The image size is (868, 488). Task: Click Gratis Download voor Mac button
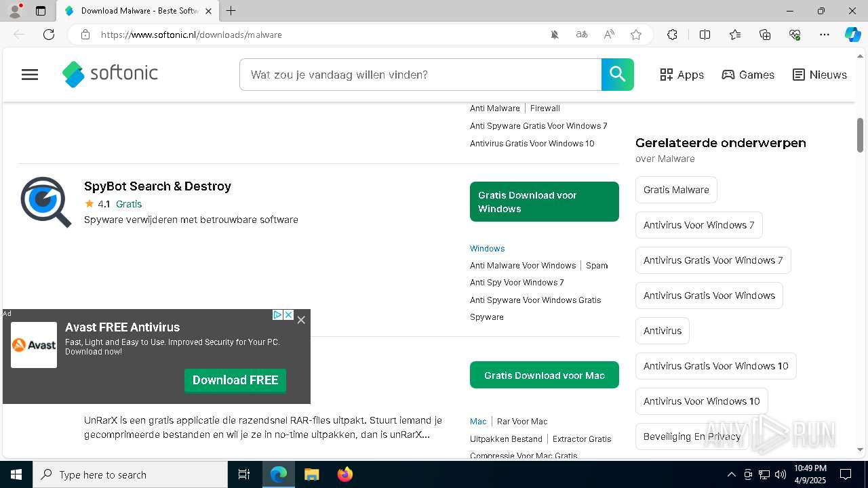coord(545,375)
